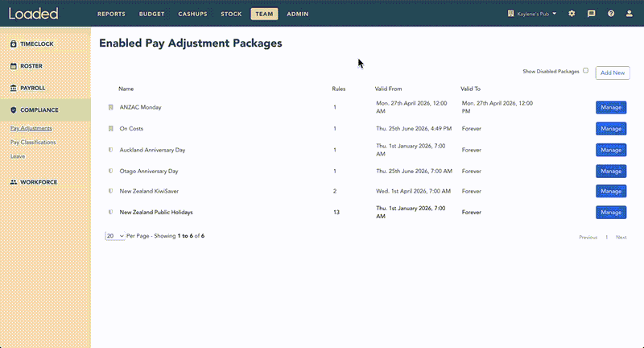
Task: Click the Add New button
Action: pyautogui.click(x=613, y=72)
